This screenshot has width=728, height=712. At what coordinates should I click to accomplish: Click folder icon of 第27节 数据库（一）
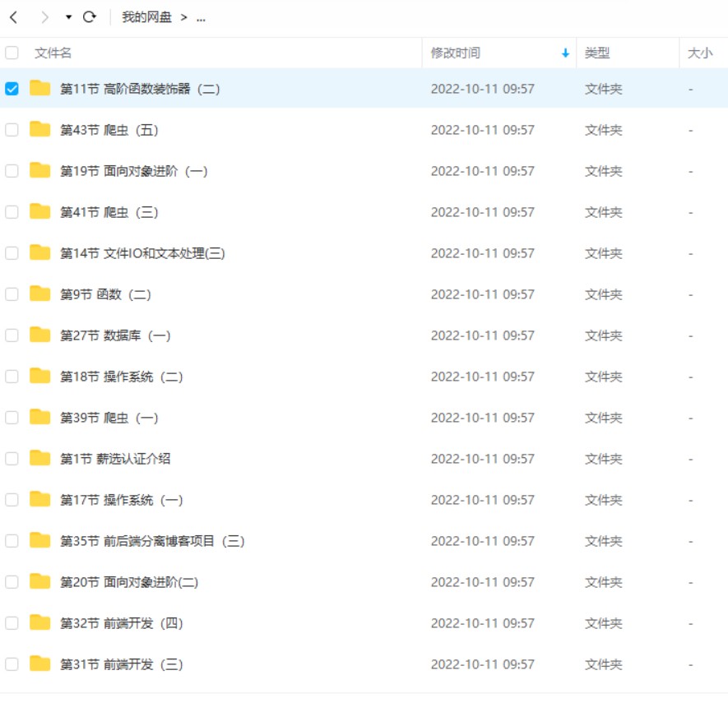point(40,334)
